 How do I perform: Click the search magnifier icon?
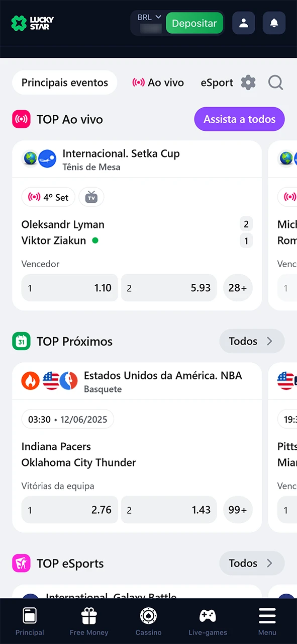click(275, 83)
